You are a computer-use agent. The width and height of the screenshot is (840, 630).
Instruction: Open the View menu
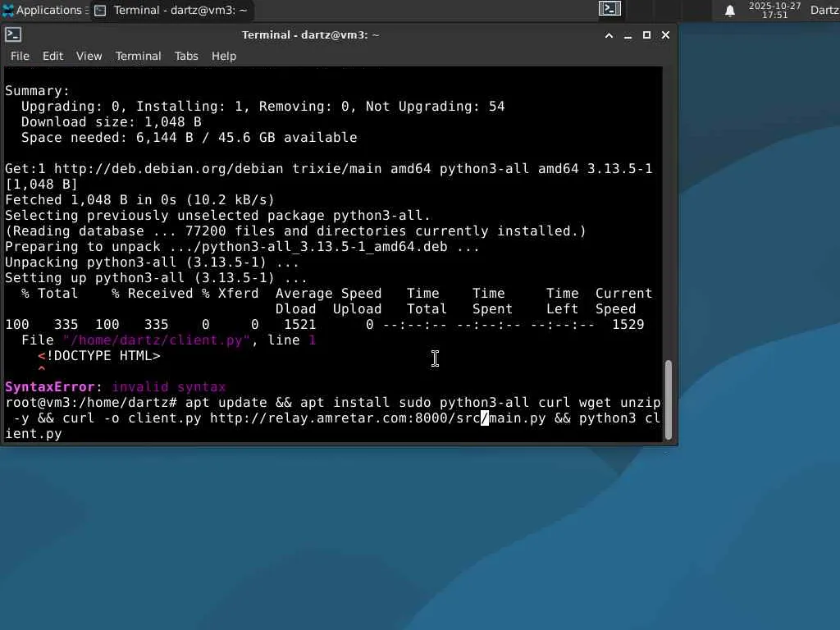tap(89, 56)
